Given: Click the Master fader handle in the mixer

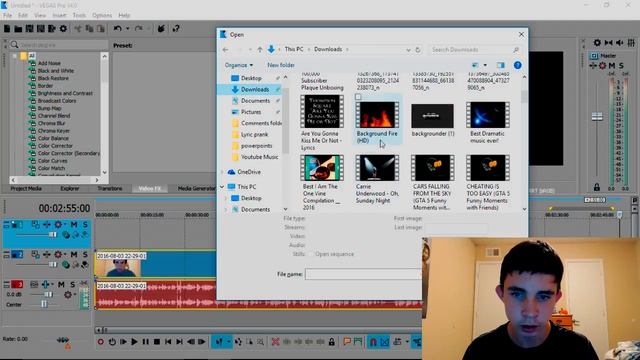Looking at the screenshot, I should point(597,117).
